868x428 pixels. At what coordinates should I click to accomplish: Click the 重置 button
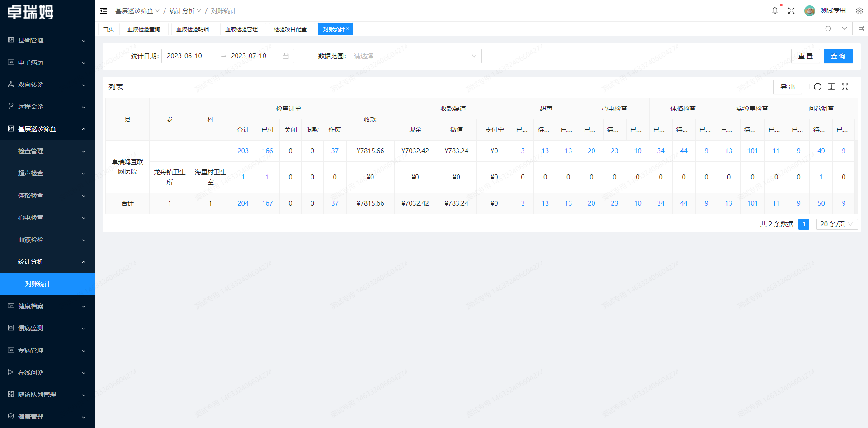(805, 56)
